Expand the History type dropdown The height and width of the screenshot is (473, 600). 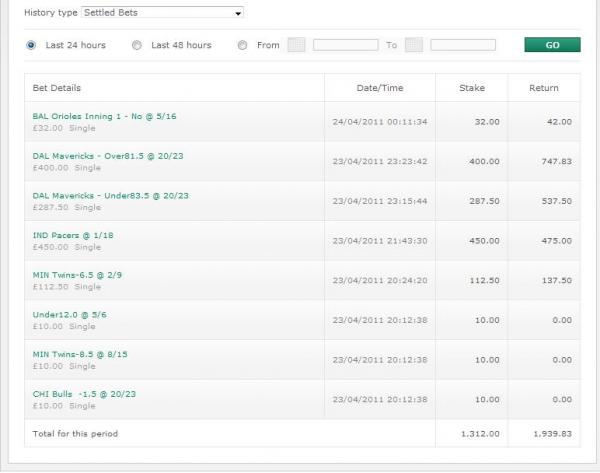(162, 13)
